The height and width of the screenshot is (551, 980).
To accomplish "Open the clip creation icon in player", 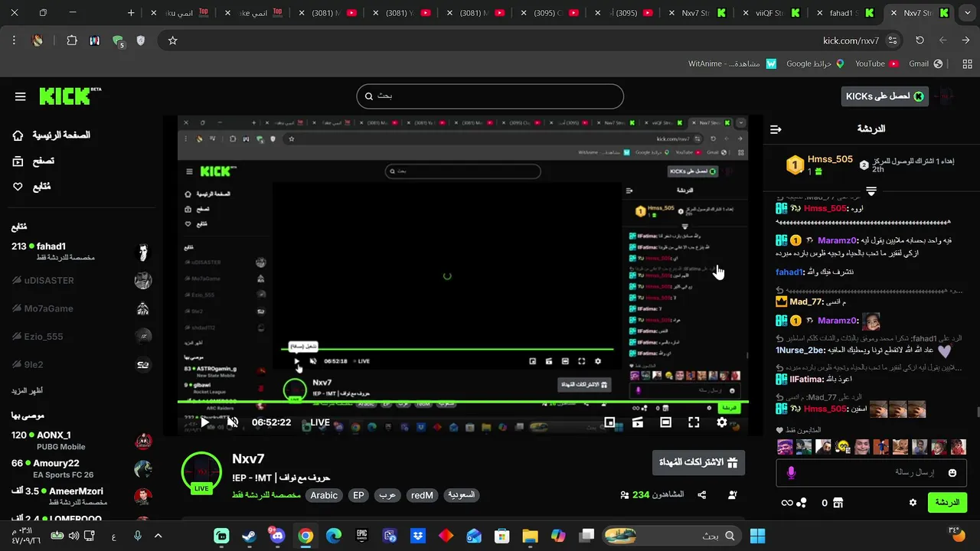I will tap(638, 422).
